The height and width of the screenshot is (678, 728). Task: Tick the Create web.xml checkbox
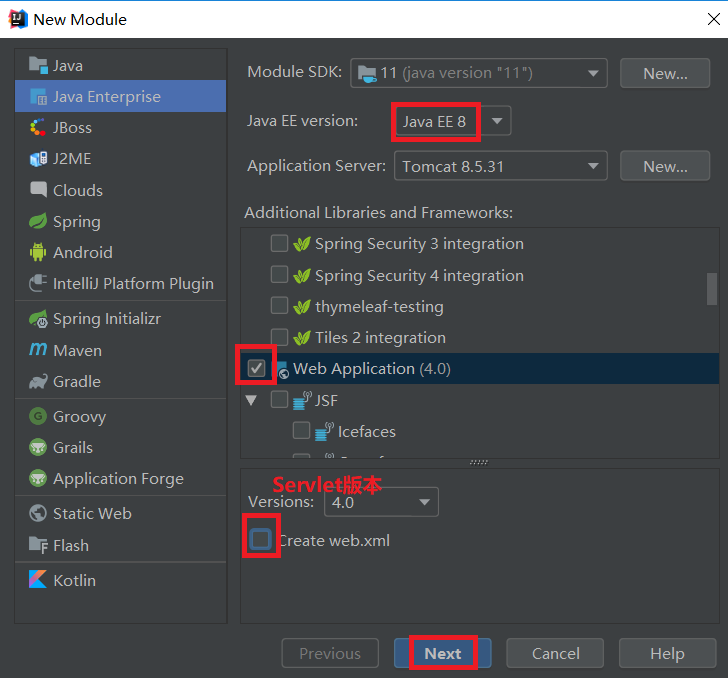260,539
